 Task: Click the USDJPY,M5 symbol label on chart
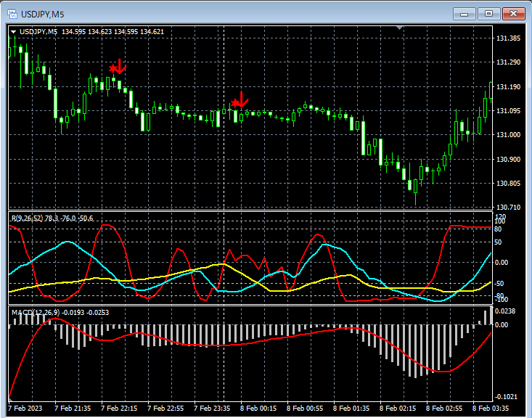point(38,31)
